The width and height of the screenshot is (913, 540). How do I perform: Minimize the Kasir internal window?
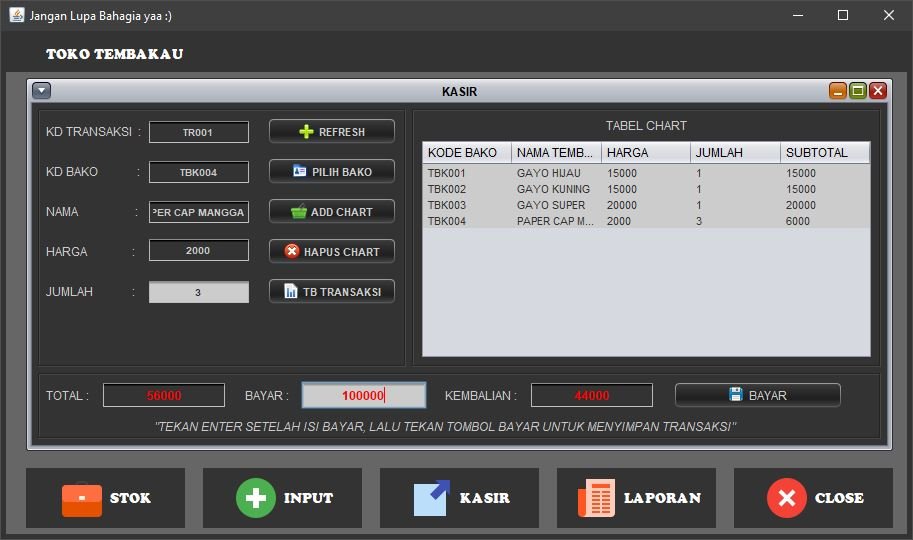(x=838, y=91)
